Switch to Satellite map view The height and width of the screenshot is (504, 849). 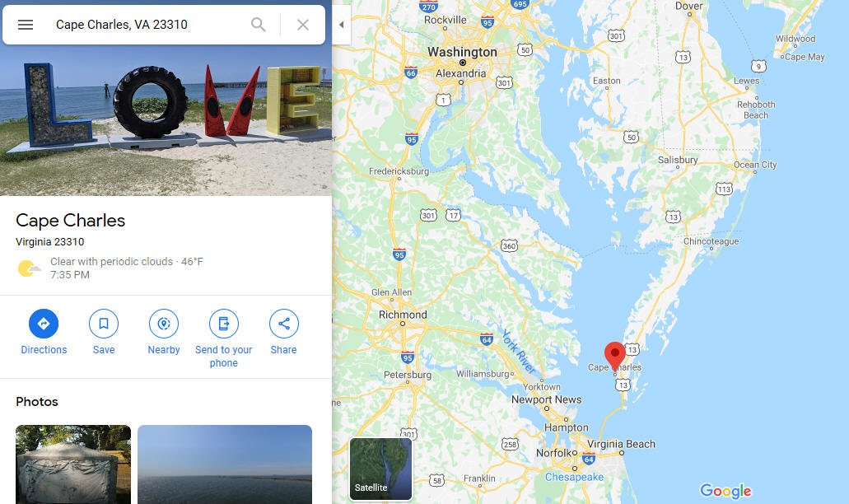[380, 469]
